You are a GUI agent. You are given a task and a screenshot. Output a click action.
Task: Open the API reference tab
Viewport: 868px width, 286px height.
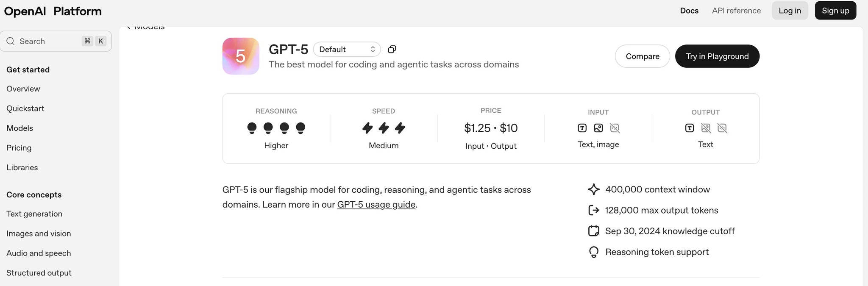pos(736,11)
